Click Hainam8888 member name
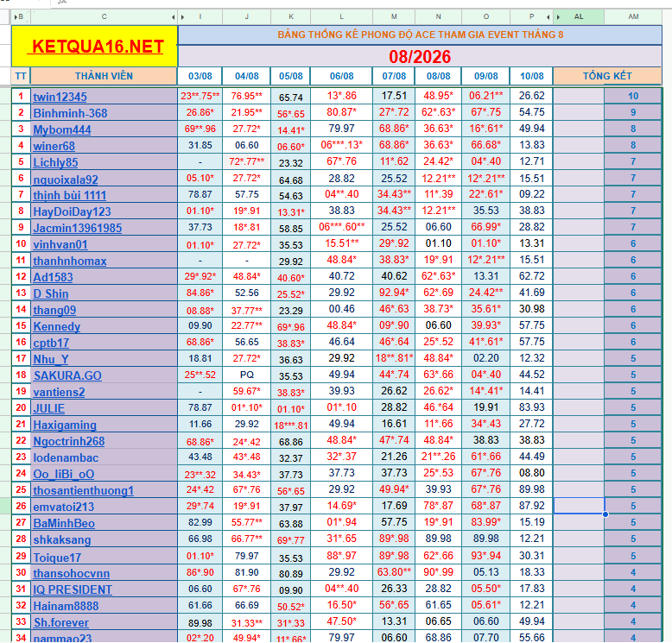This screenshot has height=643, width=672. coord(66,606)
